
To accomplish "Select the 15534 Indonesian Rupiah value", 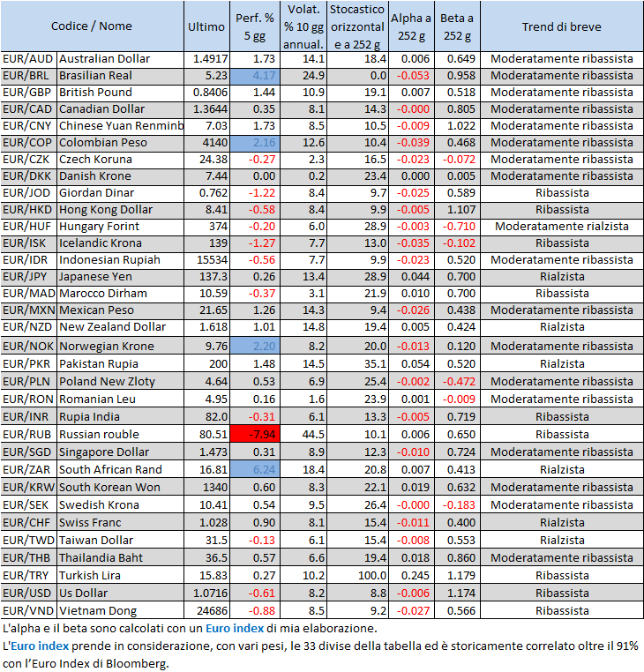I will click(x=206, y=259).
